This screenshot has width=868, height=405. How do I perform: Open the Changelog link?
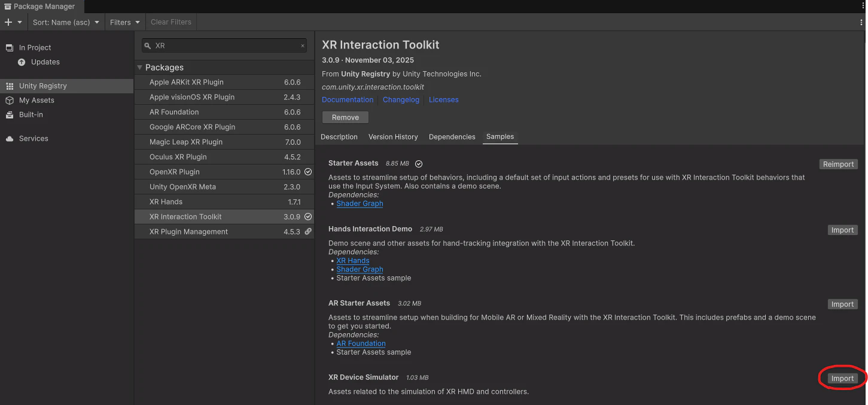tap(401, 100)
